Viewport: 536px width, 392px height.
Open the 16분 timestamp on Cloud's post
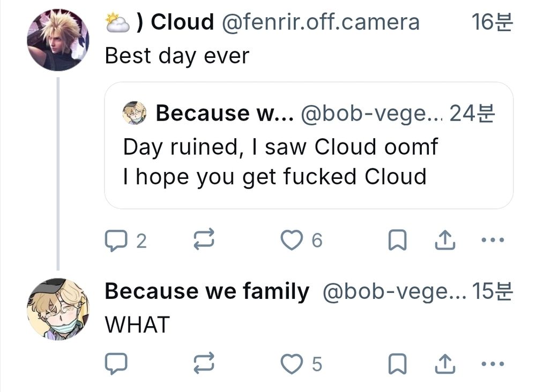coord(492,22)
